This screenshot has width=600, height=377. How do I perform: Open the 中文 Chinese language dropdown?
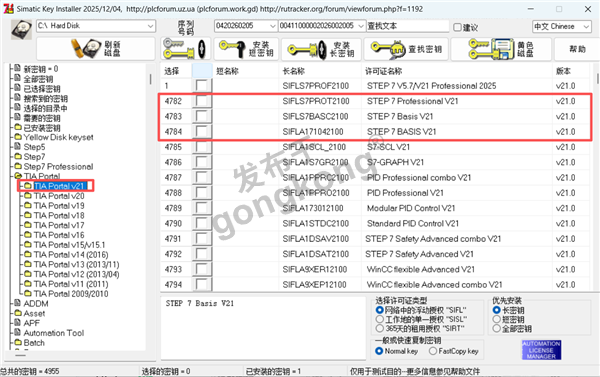point(586,26)
